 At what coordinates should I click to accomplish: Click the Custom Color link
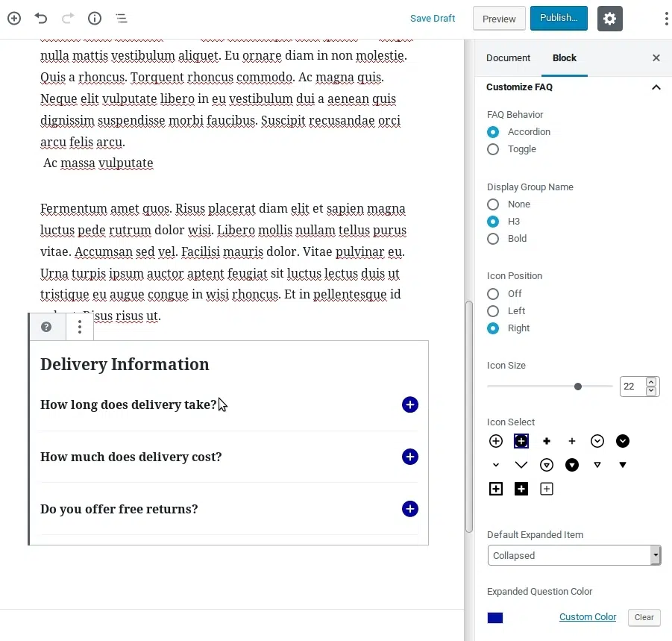point(587,617)
